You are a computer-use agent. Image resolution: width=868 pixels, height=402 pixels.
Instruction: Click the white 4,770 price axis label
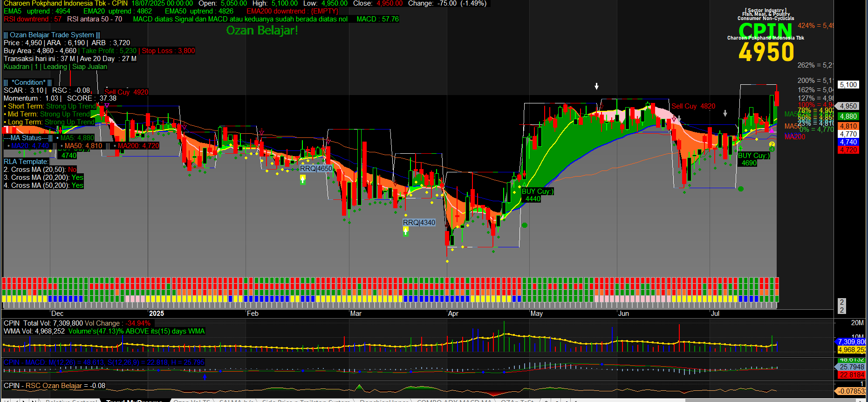pyautogui.click(x=848, y=134)
